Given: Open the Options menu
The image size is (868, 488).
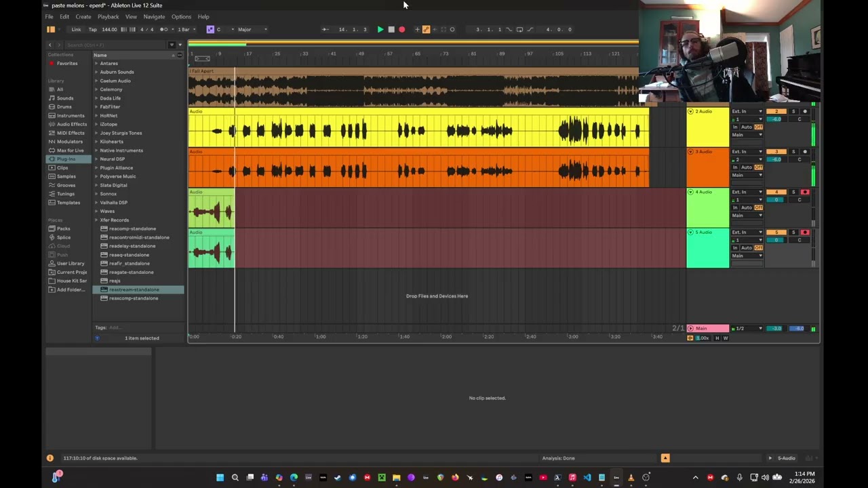Looking at the screenshot, I should pos(181,16).
